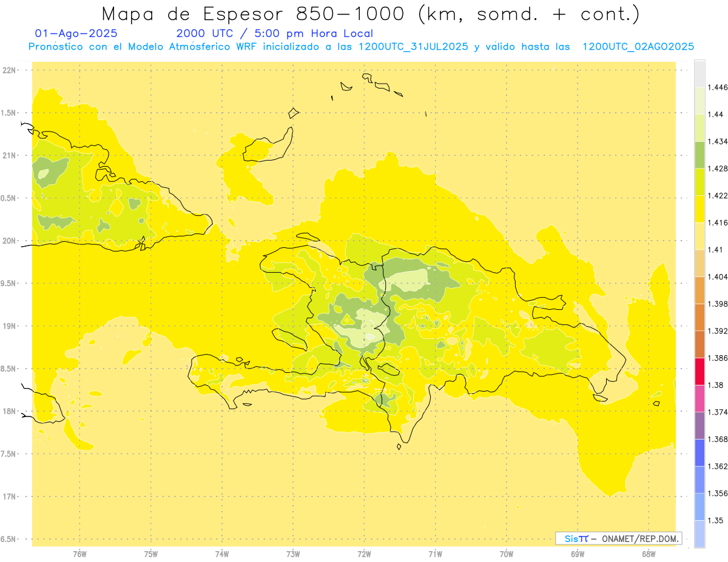This screenshot has height=562, width=728.
Task: Click the colorbar value "1.368"
Action: pyautogui.click(x=717, y=440)
